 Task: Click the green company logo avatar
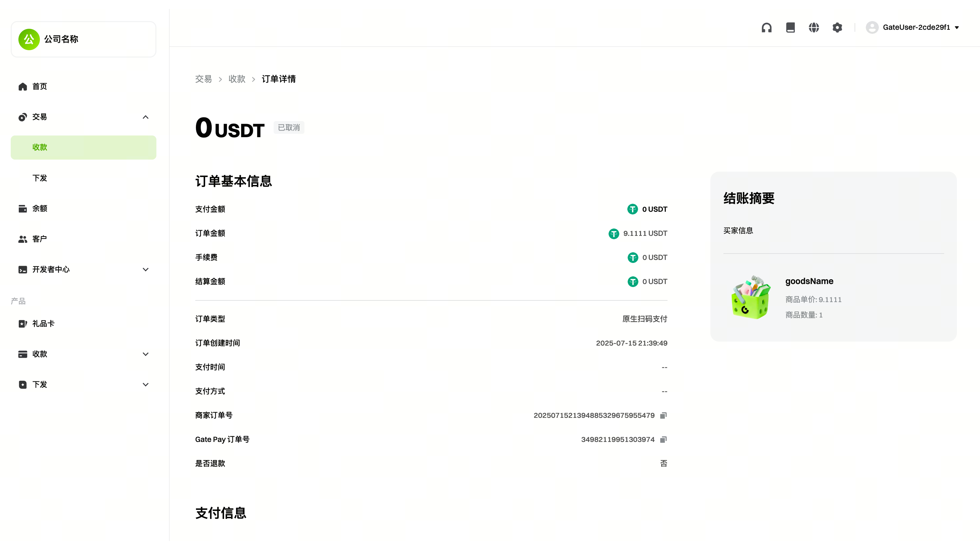click(x=29, y=39)
